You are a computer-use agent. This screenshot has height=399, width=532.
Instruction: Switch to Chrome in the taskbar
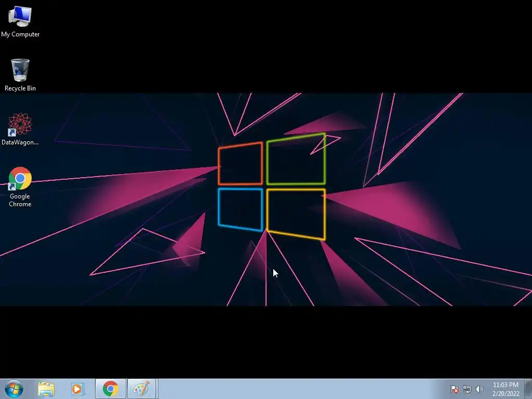point(111,389)
